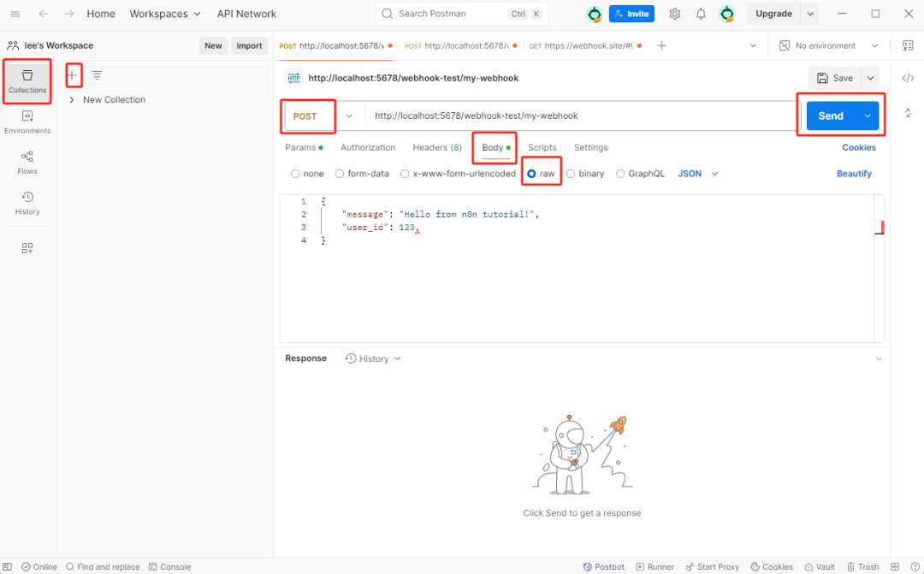The width and height of the screenshot is (924, 574).
Task: Open Collections in the sidebar
Action: pyautogui.click(x=27, y=81)
